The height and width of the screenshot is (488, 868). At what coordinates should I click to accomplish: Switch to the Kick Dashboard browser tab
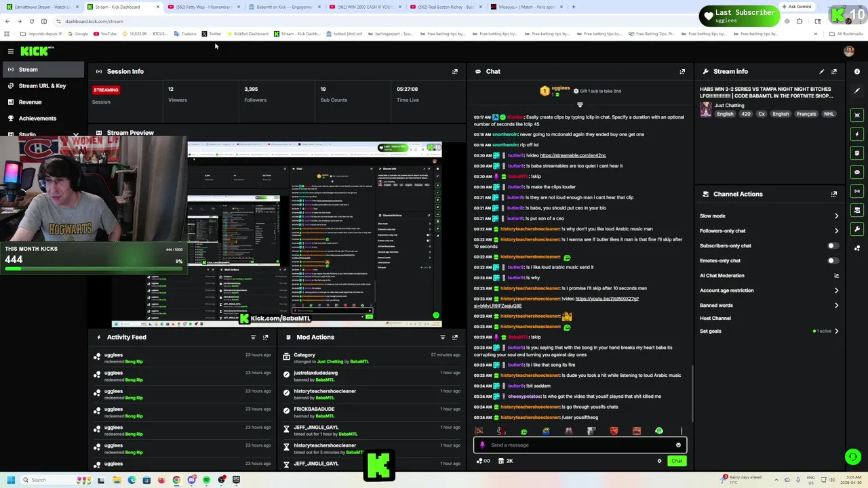[x=122, y=7]
